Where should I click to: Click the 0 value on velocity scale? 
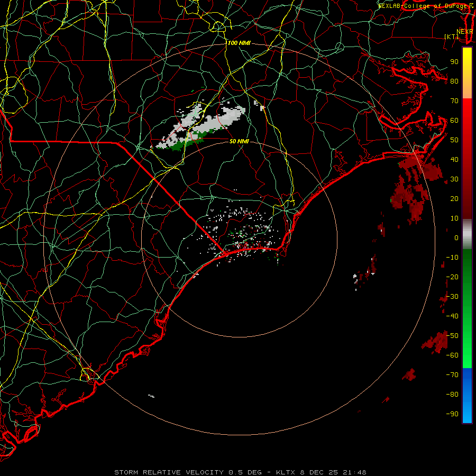[456, 238]
